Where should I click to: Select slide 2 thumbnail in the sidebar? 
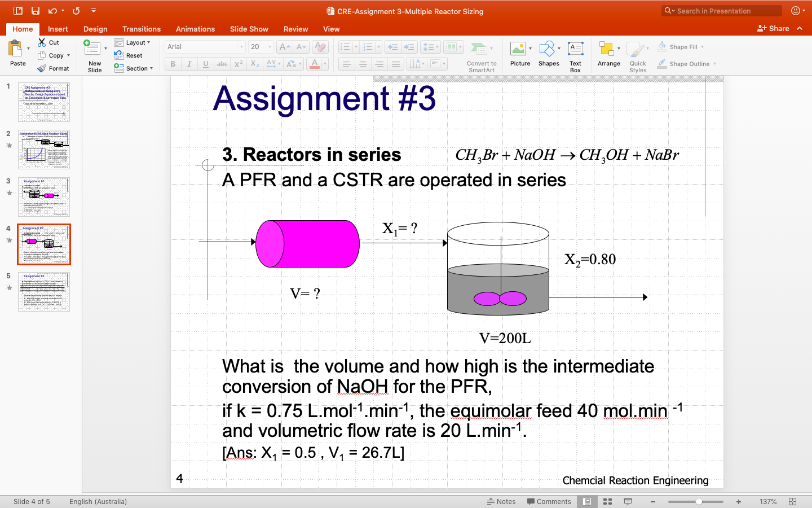pos(43,149)
